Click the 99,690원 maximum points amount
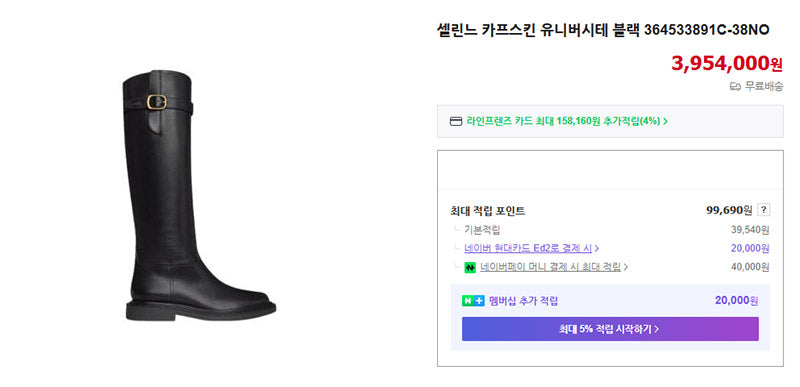The image size is (800, 387). tap(729, 210)
